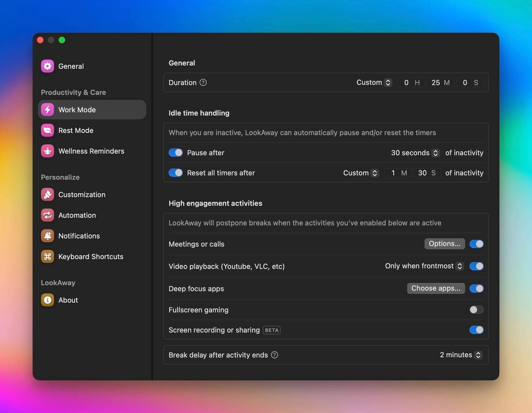Click the help icon next to Duration
This screenshot has width=532, height=413.
tap(203, 82)
